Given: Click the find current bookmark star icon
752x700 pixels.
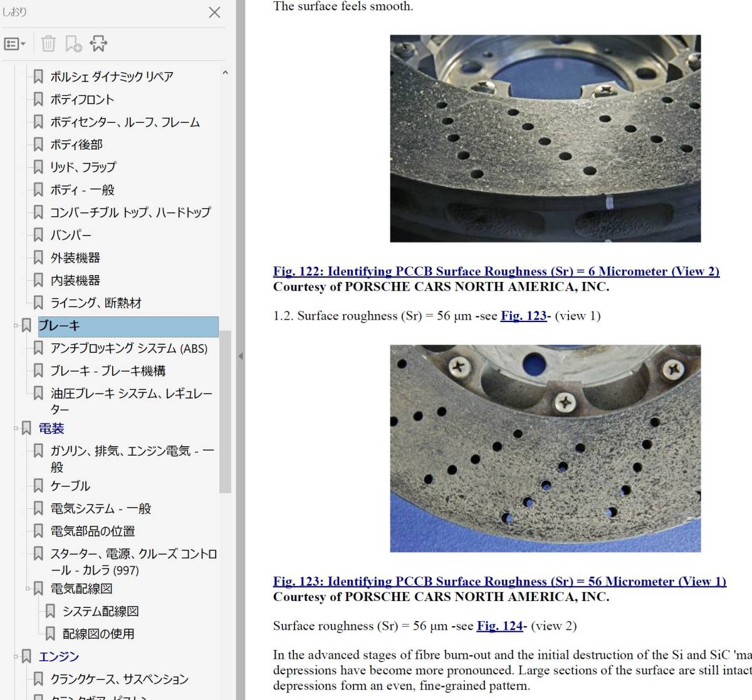Looking at the screenshot, I should point(98,44).
